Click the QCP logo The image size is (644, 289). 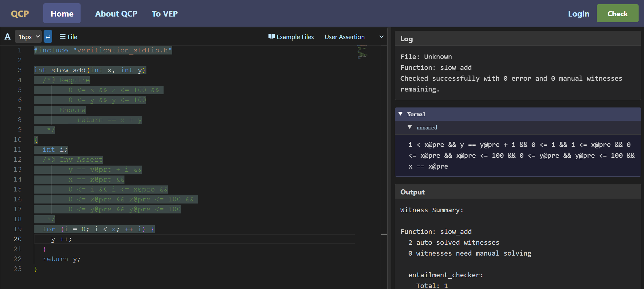point(20,14)
